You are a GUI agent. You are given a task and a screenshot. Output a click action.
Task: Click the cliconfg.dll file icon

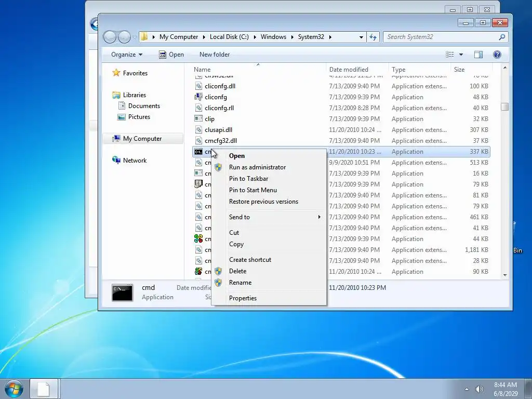coord(198,86)
